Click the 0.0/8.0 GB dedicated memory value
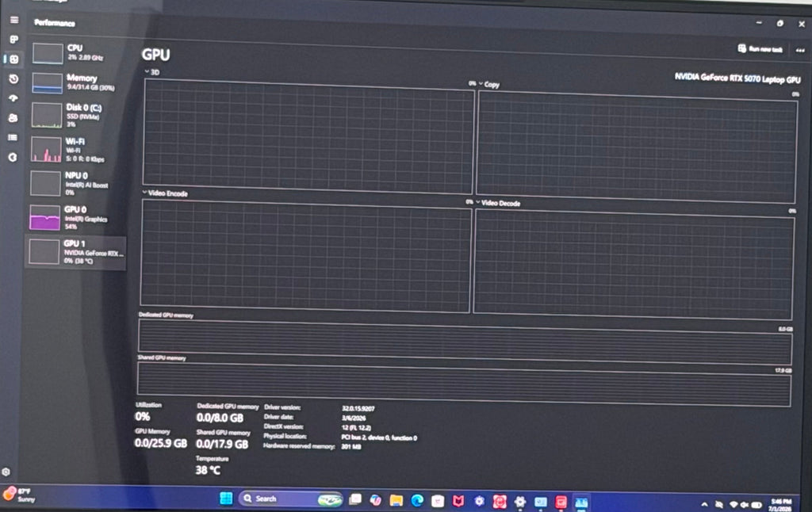812x512 pixels. click(x=220, y=418)
